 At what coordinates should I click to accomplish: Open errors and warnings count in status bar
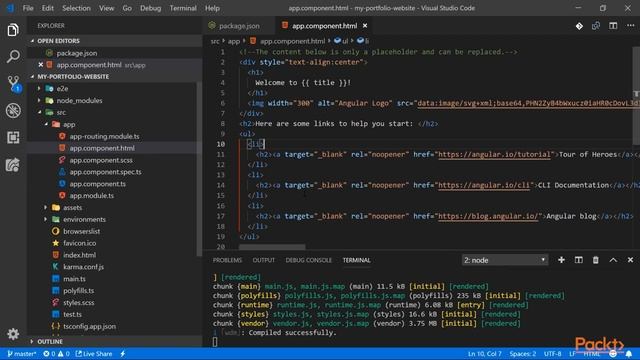pyautogui.click(x=56, y=354)
